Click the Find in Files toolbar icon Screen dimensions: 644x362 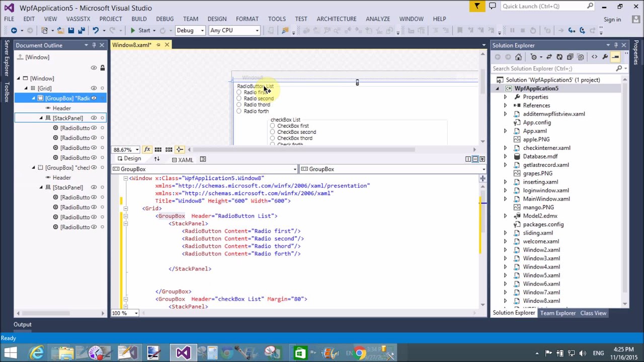coord(285,30)
